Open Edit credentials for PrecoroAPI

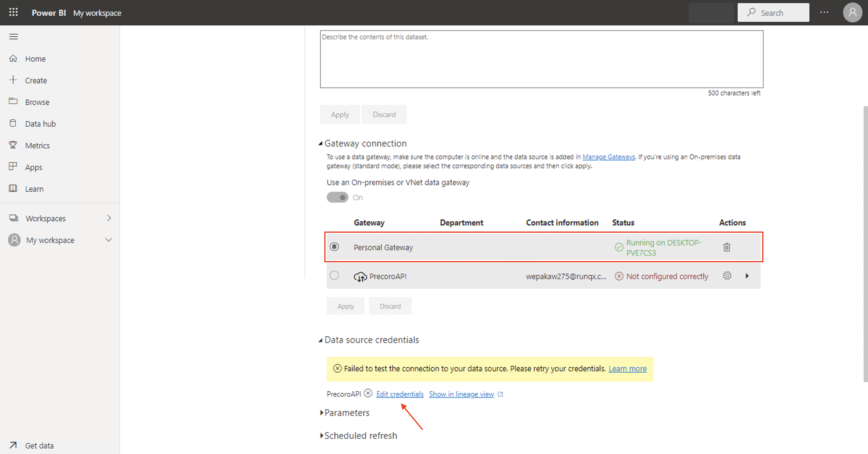point(400,394)
